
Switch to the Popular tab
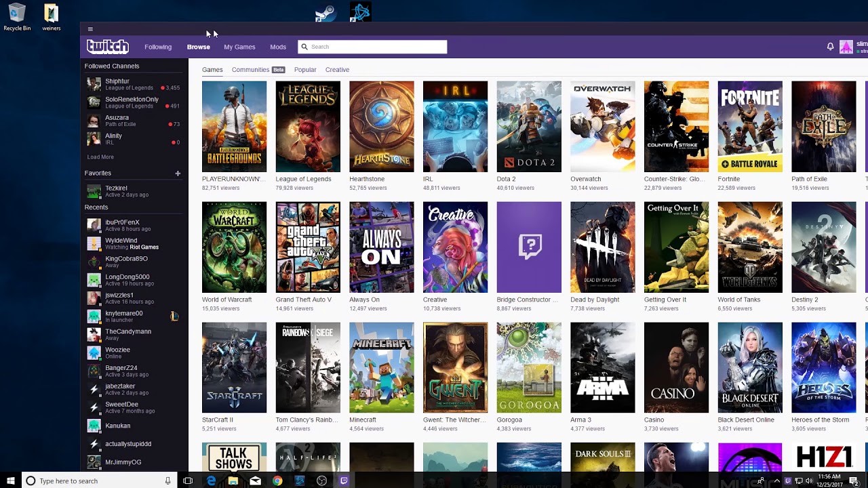coord(305,70)
